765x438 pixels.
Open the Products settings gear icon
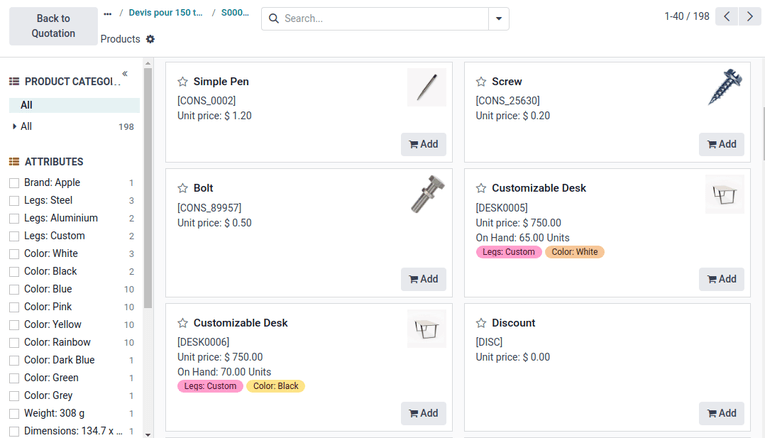pos(151,39)
